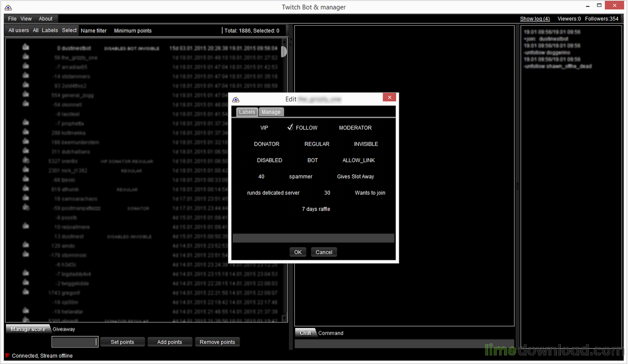
Task: Click the text field in the Edit dialog
Action: coord(313,238)
